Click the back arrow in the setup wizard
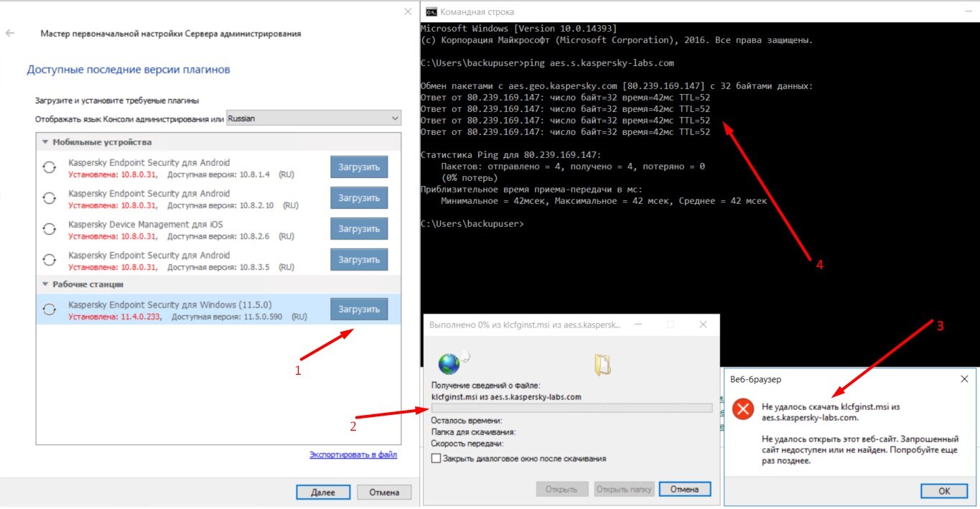This screenshot has height=509, width=980. pos(10,33)
